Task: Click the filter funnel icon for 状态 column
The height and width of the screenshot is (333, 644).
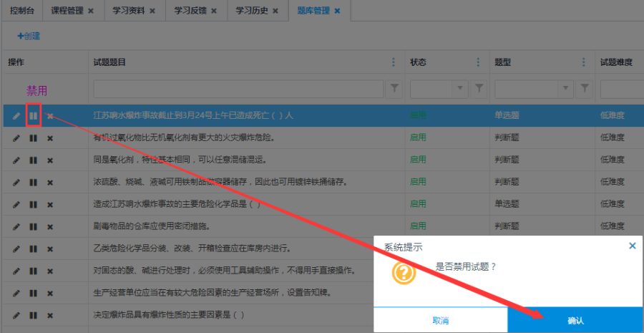Action: [479, 89]
